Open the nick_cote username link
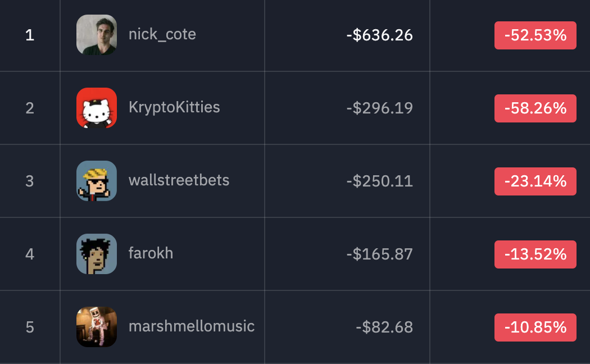Image resolution: width=590 pixels, height=364 pixels. (x=162, y=35)
